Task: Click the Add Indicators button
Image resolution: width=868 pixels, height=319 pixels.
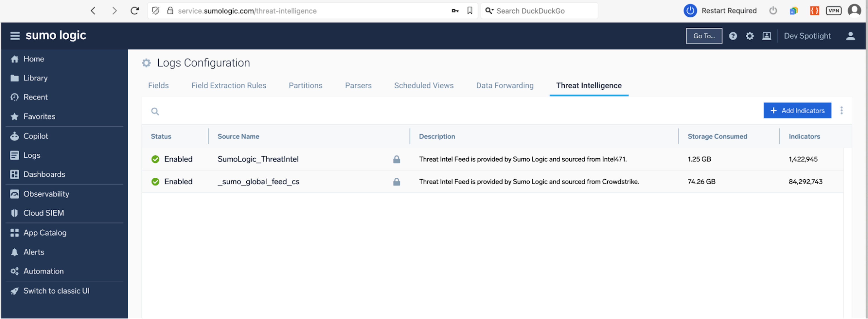Action: click(797, 111)
